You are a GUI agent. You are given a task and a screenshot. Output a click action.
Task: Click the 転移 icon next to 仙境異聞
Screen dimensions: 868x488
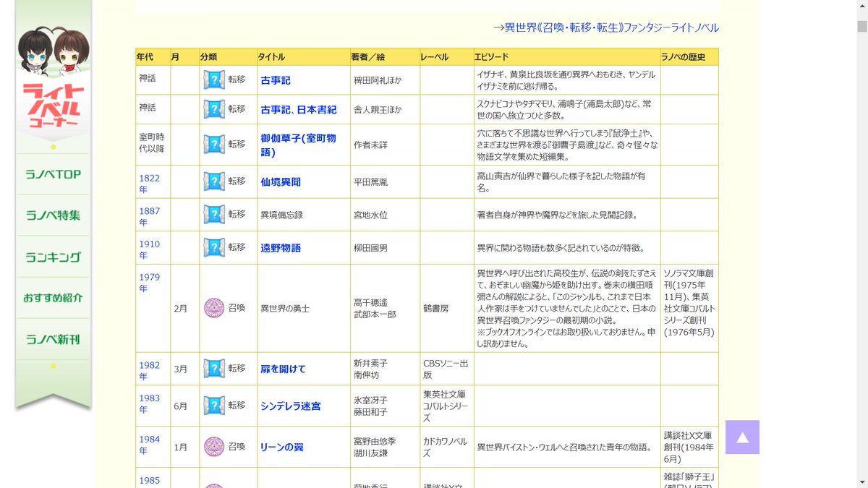[213, 181]
